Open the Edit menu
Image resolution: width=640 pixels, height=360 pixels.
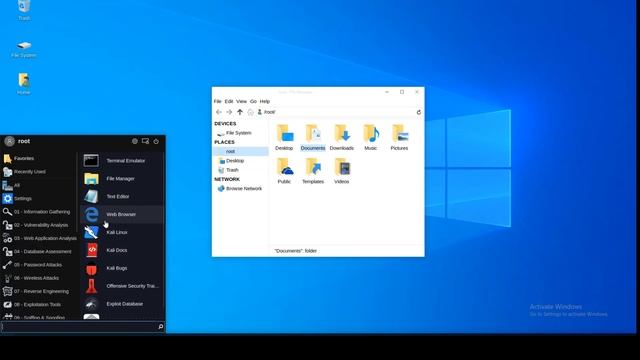pyautogui.click(x=229, y=101)
